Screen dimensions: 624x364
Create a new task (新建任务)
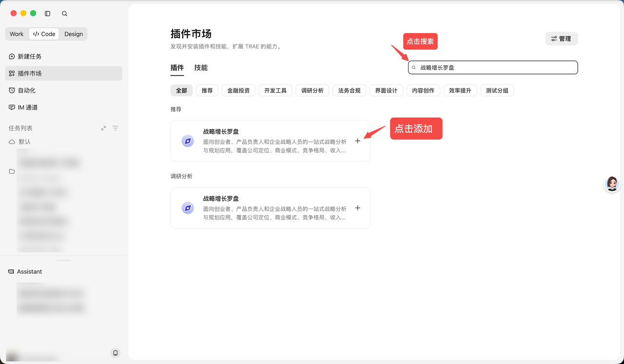[x=63, y=57]
